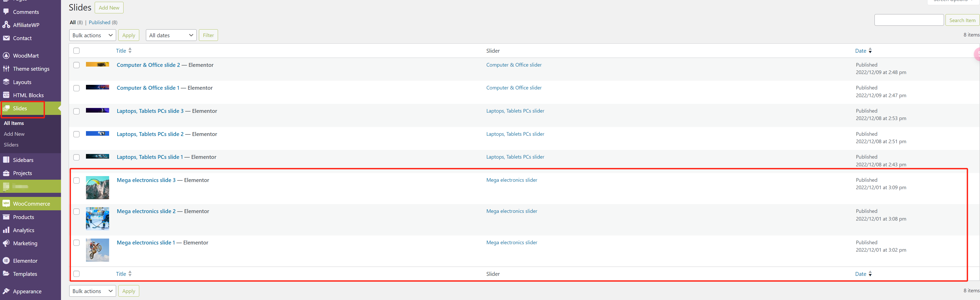980x300 pixels.
Task: Switch to Published filter view
Action: [x=99, y=22]
